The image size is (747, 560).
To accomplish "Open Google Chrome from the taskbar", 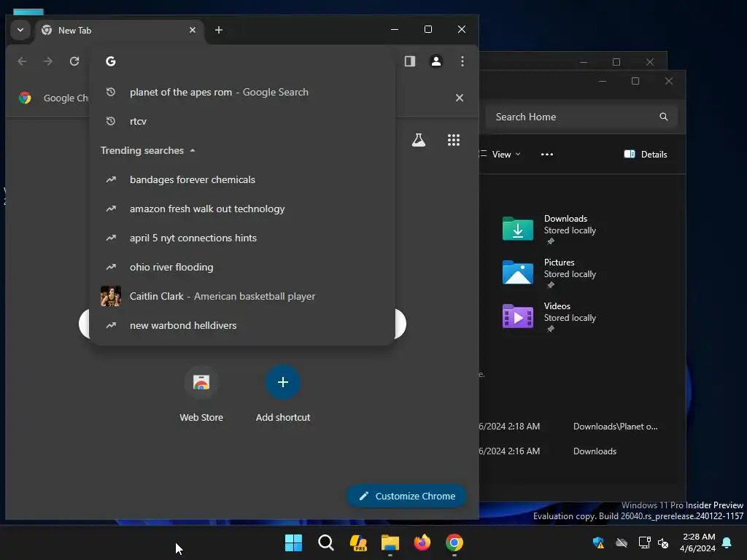I will coord(454,542).
